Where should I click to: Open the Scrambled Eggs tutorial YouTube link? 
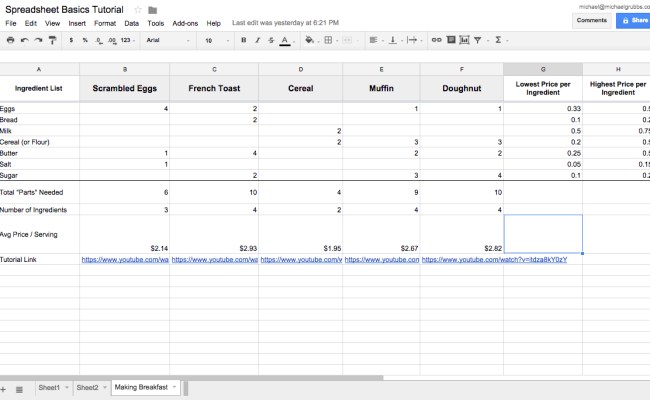click(125, 259)
